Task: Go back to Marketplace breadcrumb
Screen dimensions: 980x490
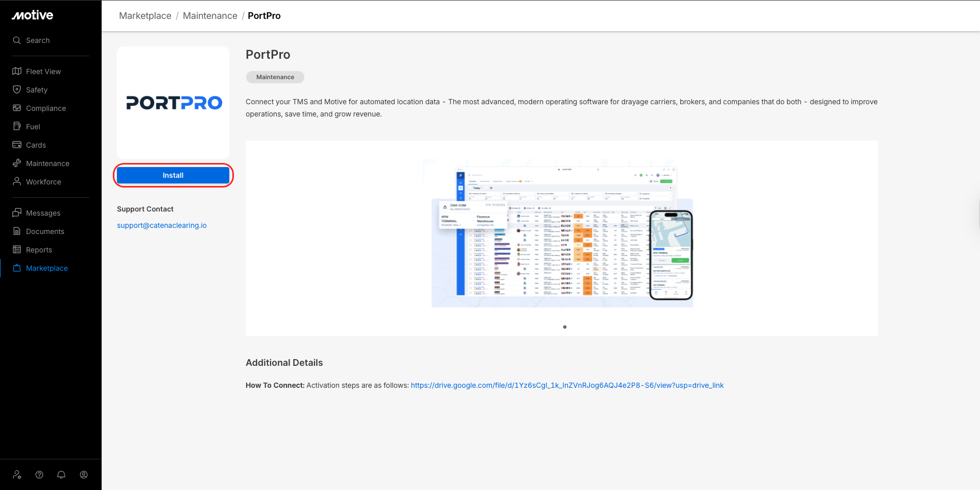Action: coord(145,16)
